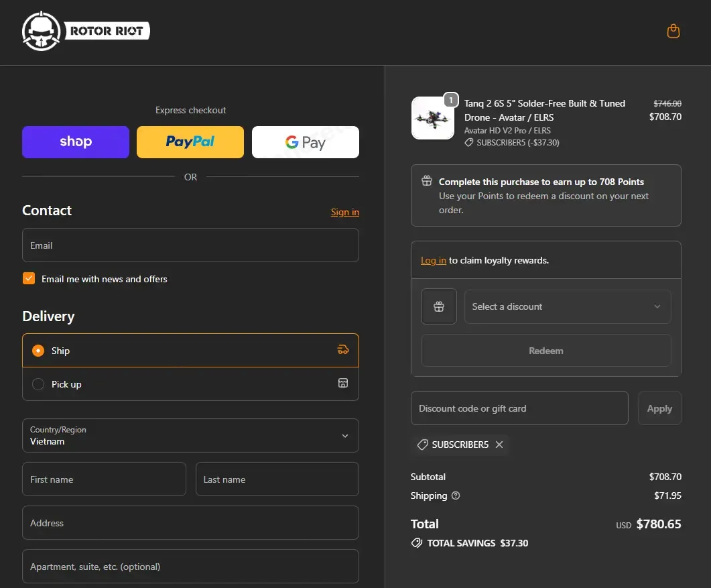Select the Ship delivery option
Screen dimensions: 711x588
(x=190, y=350)
